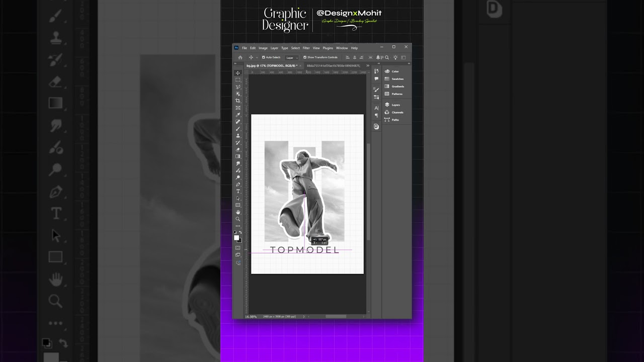Select the Spot Healing Brush tool
The height and width of the screenshot is (362, 644).
(238, 122)
